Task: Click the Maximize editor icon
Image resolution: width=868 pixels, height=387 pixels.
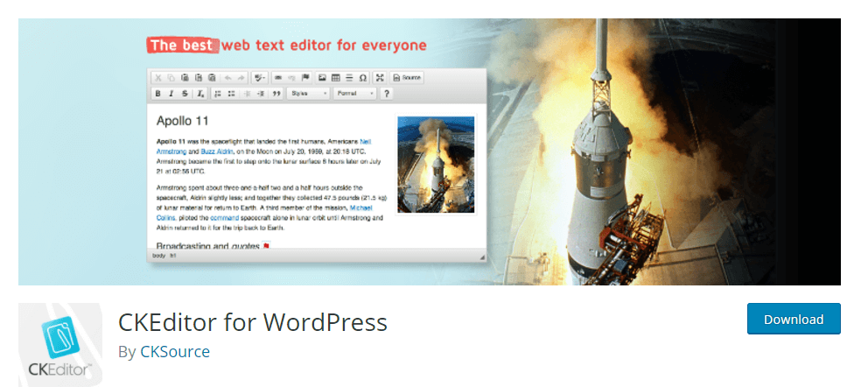Action: click(x=380, y=78)
